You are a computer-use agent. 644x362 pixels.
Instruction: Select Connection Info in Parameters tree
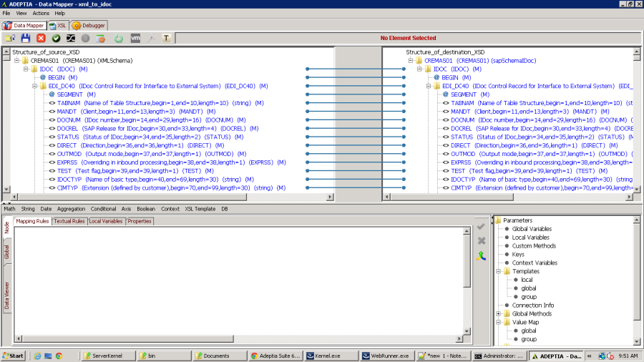click(532, 305)
